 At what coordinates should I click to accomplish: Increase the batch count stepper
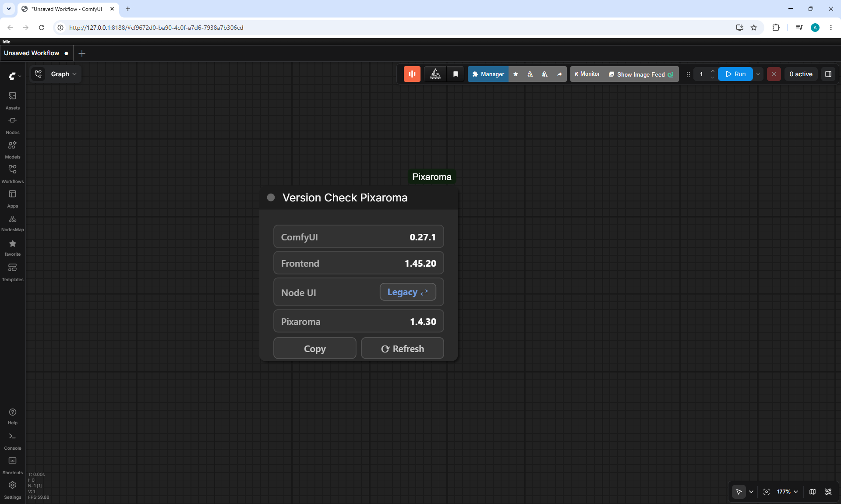(713, 71)
